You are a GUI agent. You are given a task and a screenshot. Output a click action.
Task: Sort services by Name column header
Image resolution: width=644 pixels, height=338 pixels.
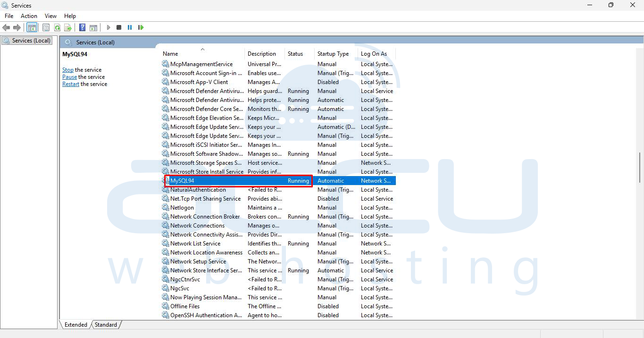171,54
